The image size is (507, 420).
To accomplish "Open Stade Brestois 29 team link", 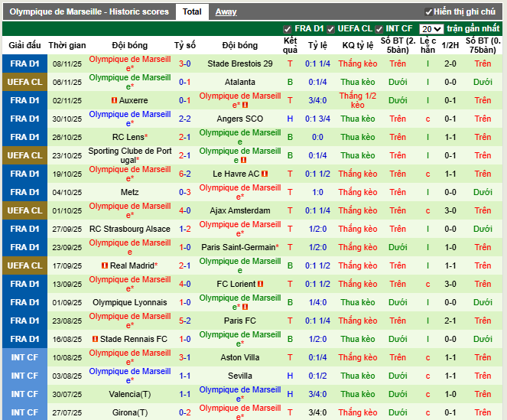I will click(240, 63).
